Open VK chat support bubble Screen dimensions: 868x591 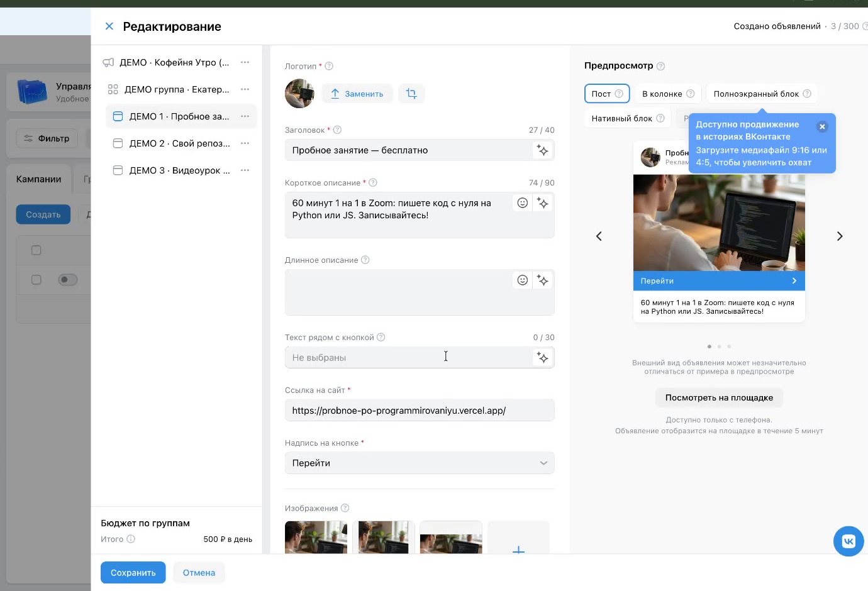849,541
